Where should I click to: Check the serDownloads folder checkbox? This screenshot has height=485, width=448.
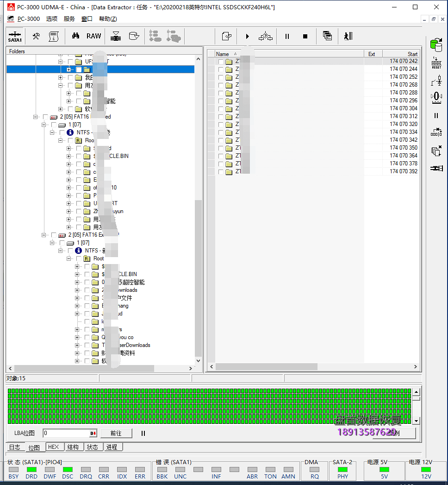pos(87,345)
